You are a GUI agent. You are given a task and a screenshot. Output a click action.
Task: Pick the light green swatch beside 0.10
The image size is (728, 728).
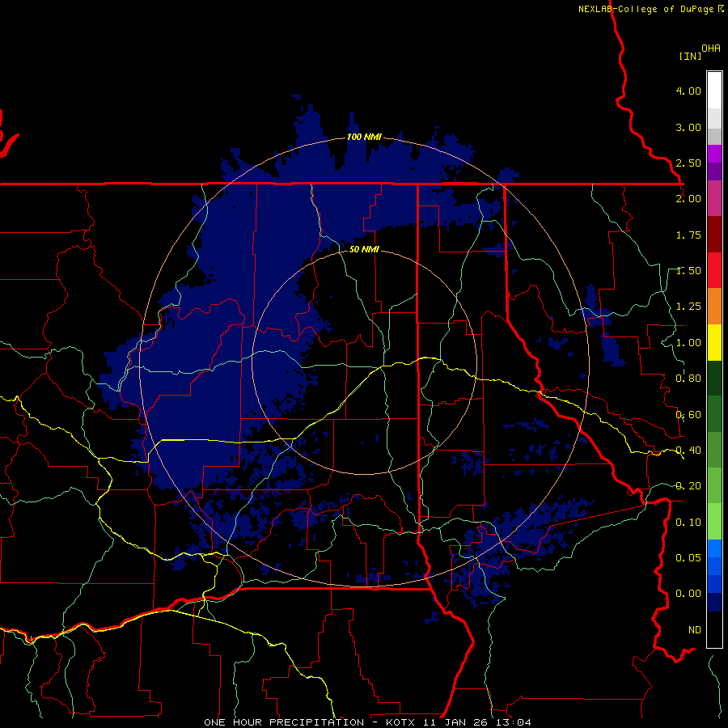[714, 522]
